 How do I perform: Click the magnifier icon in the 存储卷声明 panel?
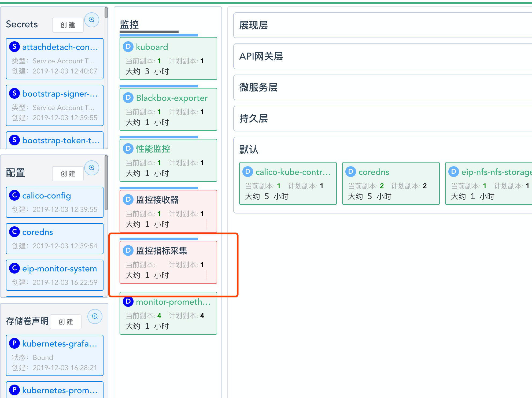point(94,316)
